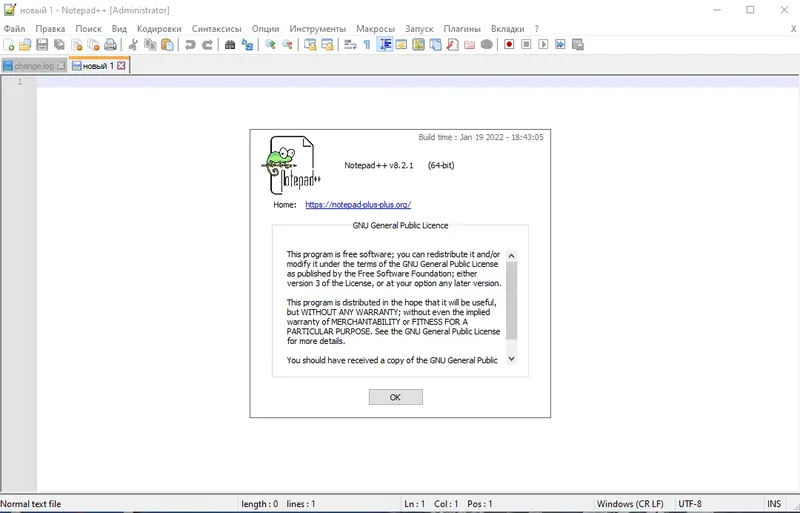Close the change.log tab

61,65
